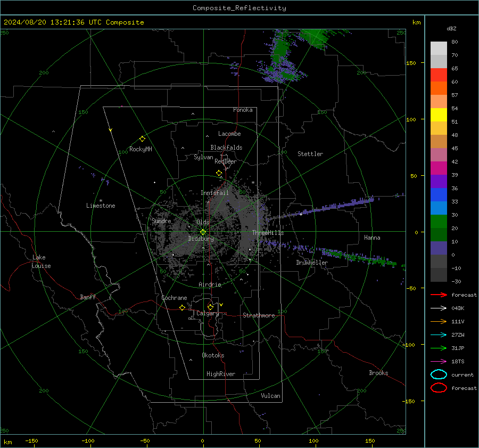Click the 150 right axis tick label
479x448 pixels.
pos(411,63)
